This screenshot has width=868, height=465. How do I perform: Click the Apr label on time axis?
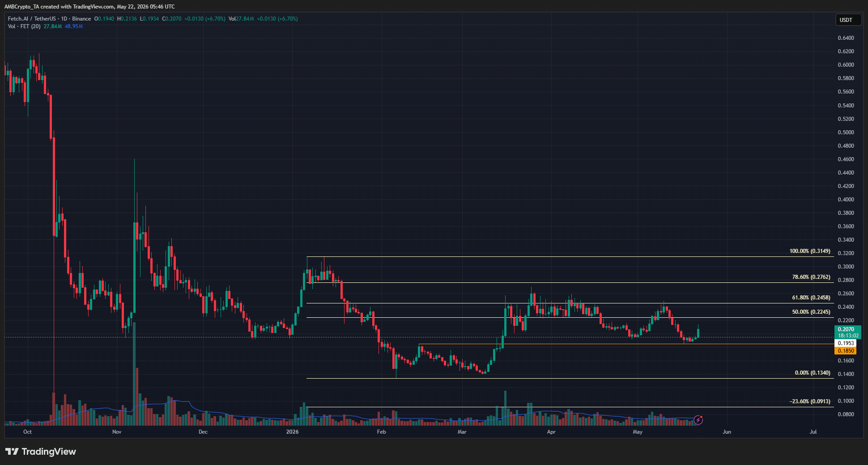tap(551, 432)
